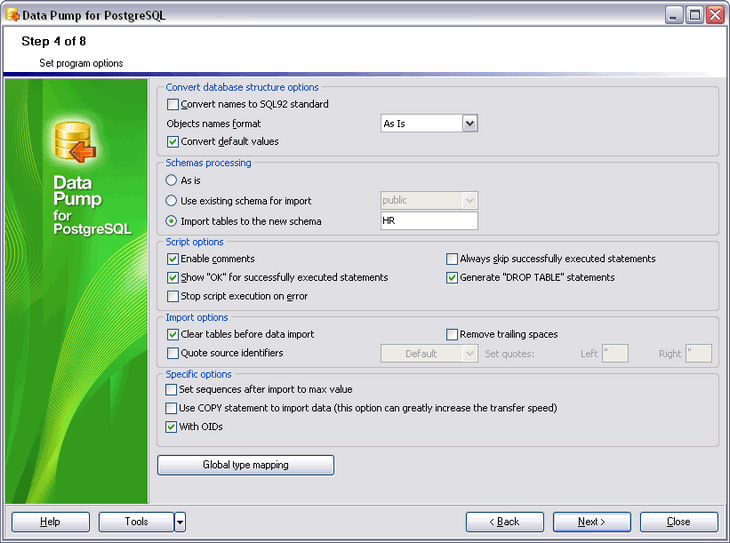Click the new schema name field HR

pyautogui.click(x=429, y=221)
